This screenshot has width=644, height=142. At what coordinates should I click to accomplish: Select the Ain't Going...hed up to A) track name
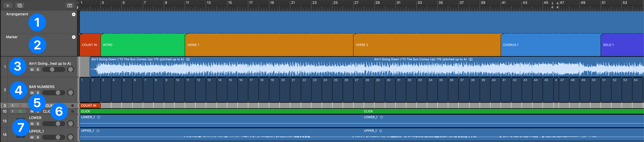[50, 64]
